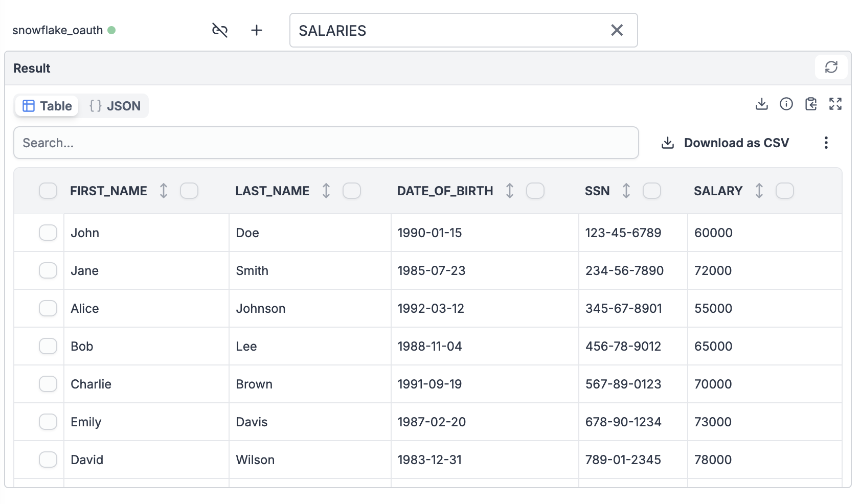This screenshot has width=860, height=504.
Task: Click the download icon in result toolbar
Action: 761,104
